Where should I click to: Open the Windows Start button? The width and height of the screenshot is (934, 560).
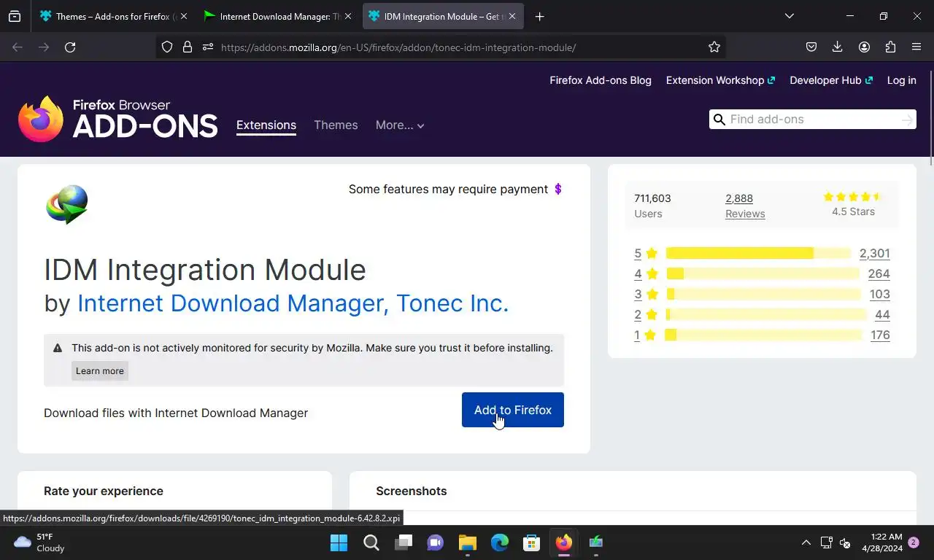(339, 542)
